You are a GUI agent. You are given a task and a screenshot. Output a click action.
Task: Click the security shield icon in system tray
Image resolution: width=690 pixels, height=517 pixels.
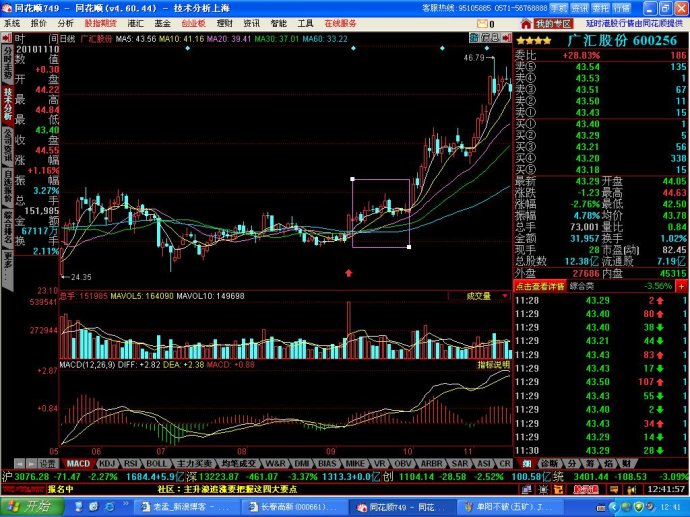[639, 507]
